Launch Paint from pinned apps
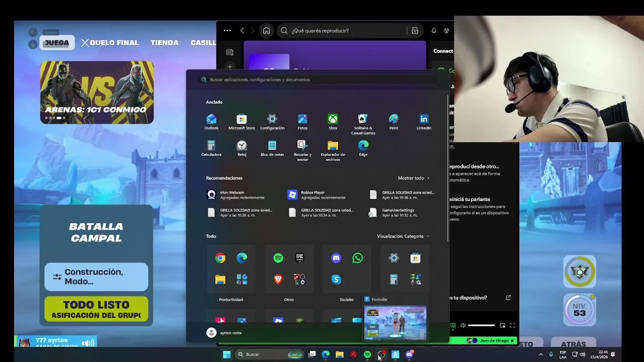Image resolution: width=644 pixels, height=362 pixels. [393, 122]
